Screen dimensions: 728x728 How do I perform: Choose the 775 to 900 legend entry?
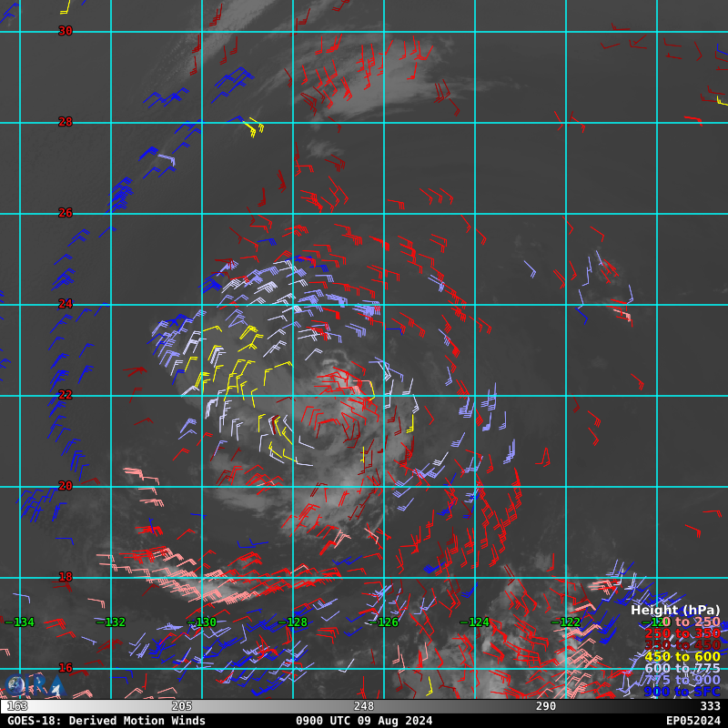(682, 680)
